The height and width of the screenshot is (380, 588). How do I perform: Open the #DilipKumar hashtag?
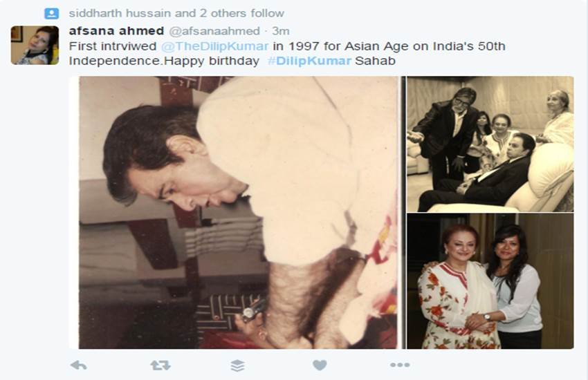[x=310, y=61]
